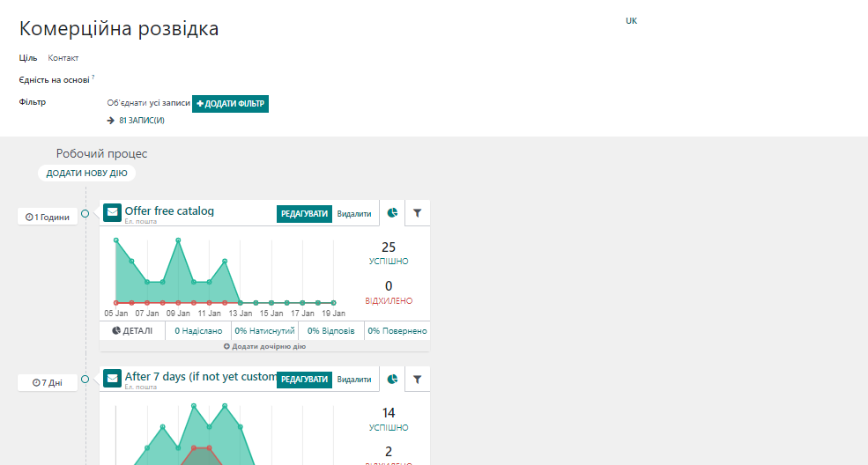Open pie chart tab on Offer free catalog
Screen dimensions: 868x465
coord(392,213)
